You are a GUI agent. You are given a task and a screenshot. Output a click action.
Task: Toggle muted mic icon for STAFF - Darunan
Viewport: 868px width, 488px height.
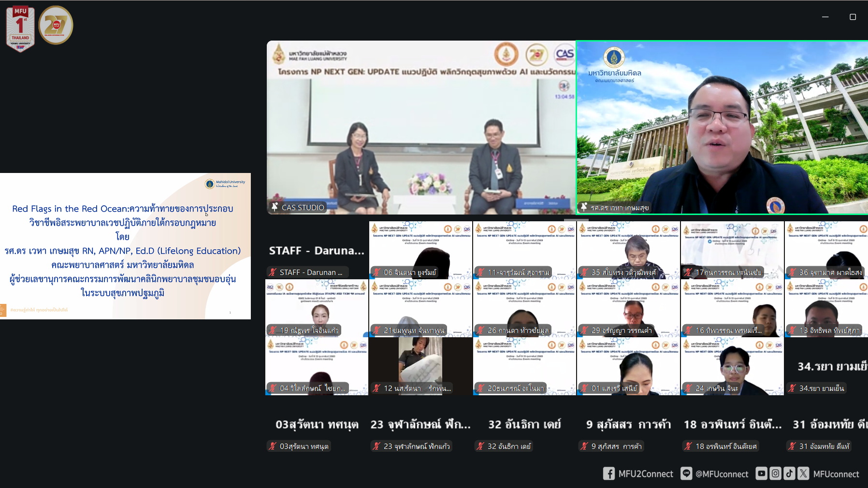pos(273,273)
